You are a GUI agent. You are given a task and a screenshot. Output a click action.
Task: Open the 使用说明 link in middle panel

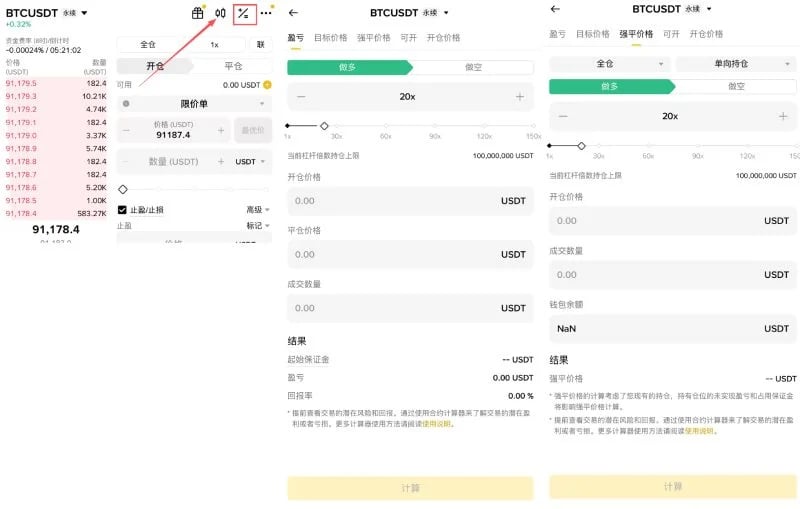[436, 424]
